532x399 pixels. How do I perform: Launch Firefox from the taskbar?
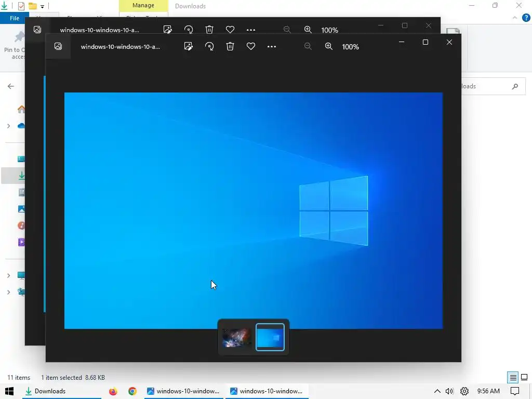tap(113, 391)
